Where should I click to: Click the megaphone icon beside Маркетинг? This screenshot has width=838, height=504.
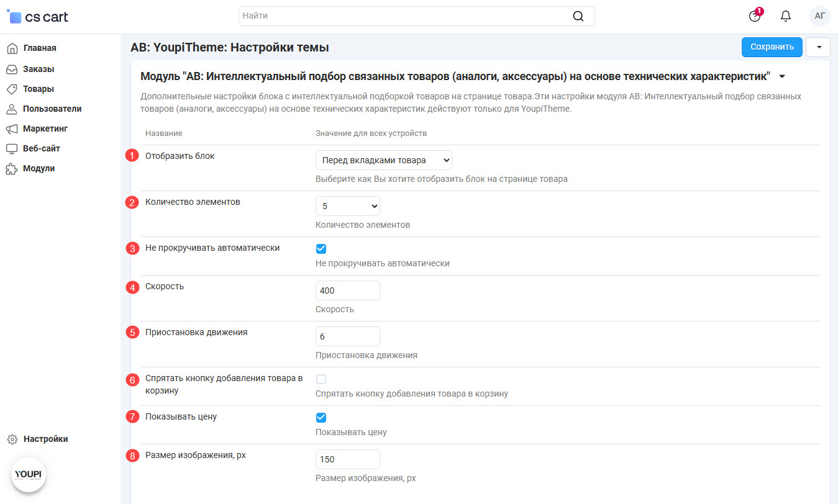click(x=11, y=129)
